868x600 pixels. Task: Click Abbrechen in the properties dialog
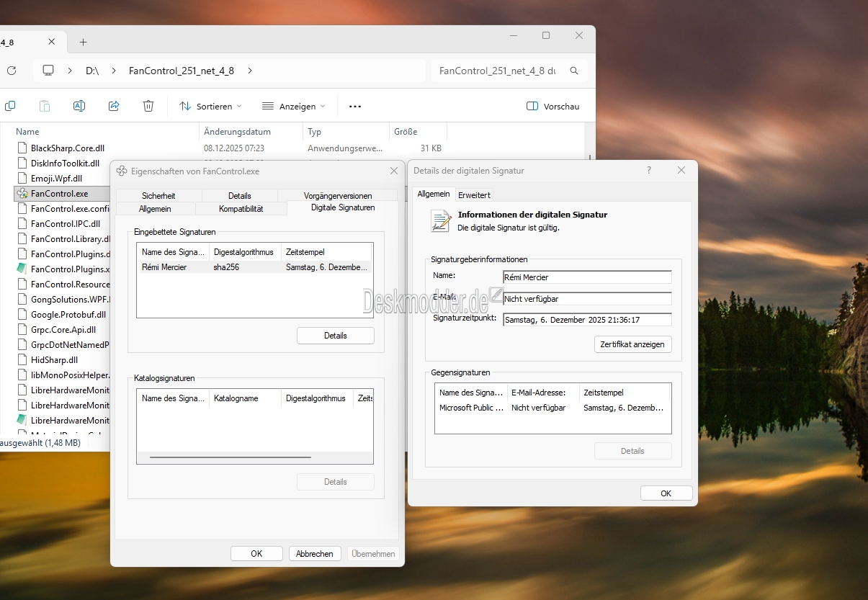pyautogui.click(x=315, y=553)
